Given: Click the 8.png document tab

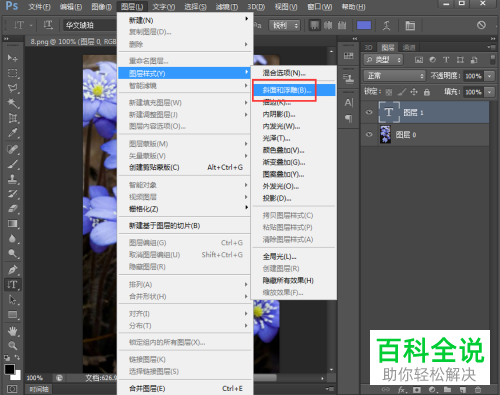Looking at the screenshot, I should pyautogui.click(x=72, y=42).
